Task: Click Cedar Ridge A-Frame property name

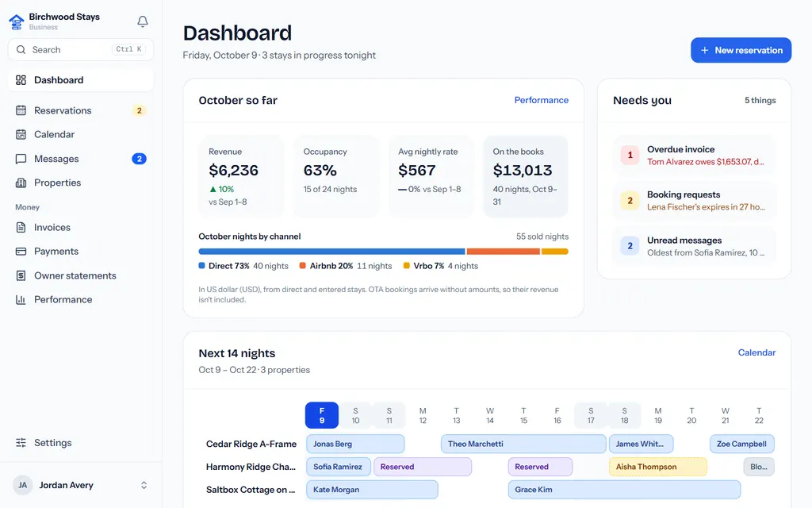Action: pyautogui.click(x=251, y=444)
